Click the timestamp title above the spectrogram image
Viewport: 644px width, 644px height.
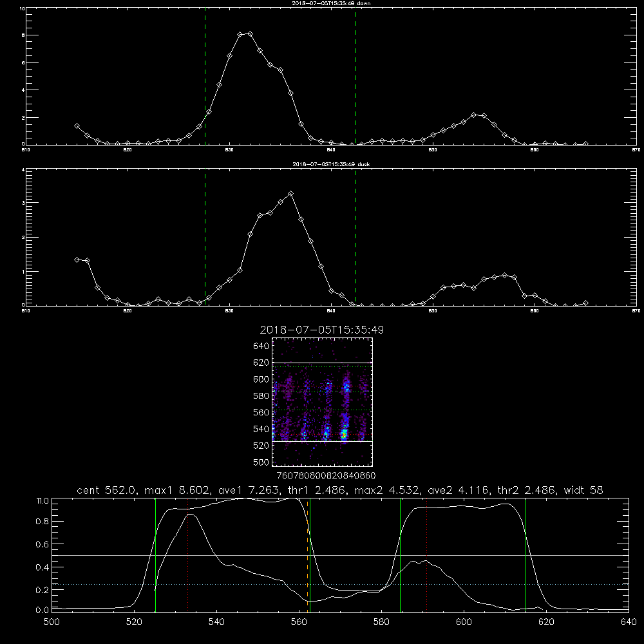(321, 330)
